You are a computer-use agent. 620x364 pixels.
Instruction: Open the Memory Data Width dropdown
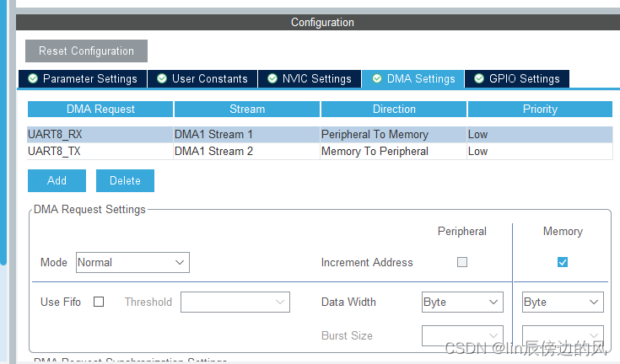tap(563, 302)
